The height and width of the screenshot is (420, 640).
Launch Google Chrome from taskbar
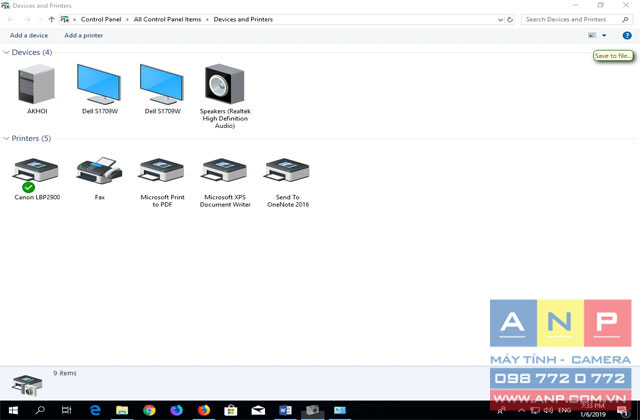tap(149, 410)
